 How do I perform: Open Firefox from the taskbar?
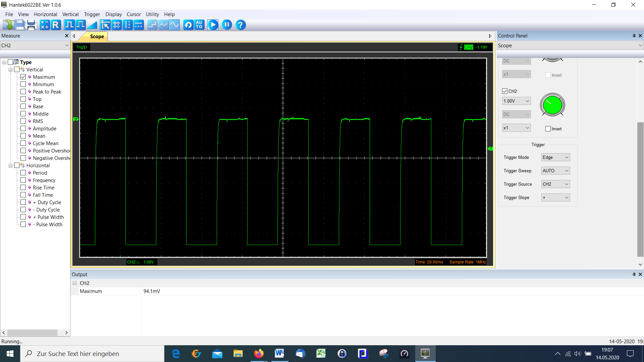point(259,354)
